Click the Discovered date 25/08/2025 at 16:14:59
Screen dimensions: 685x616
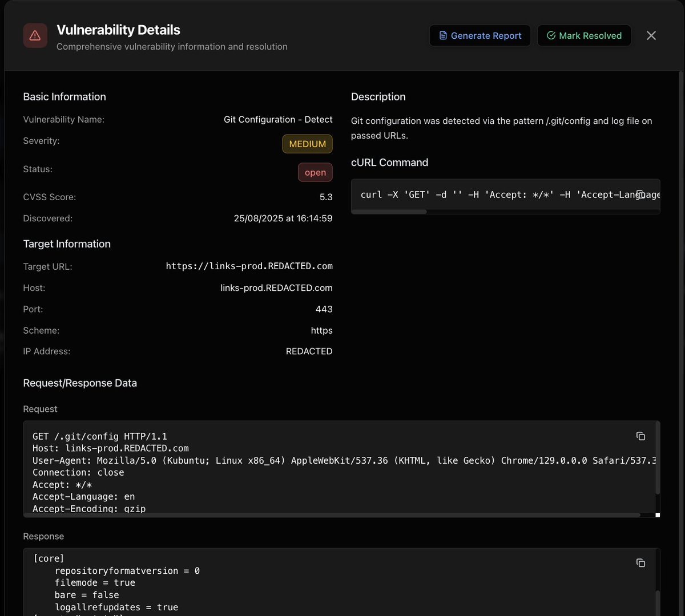tap(283, 218)
